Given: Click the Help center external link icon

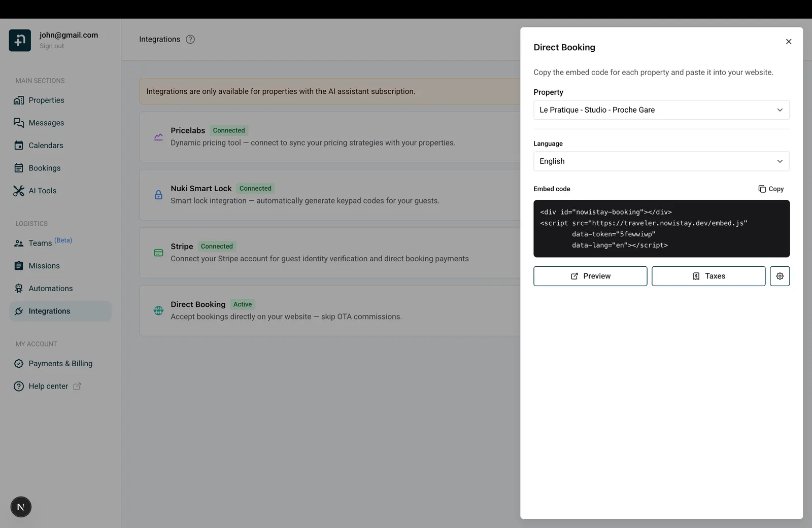Looking at the screenshot, I should click(77, 386).
